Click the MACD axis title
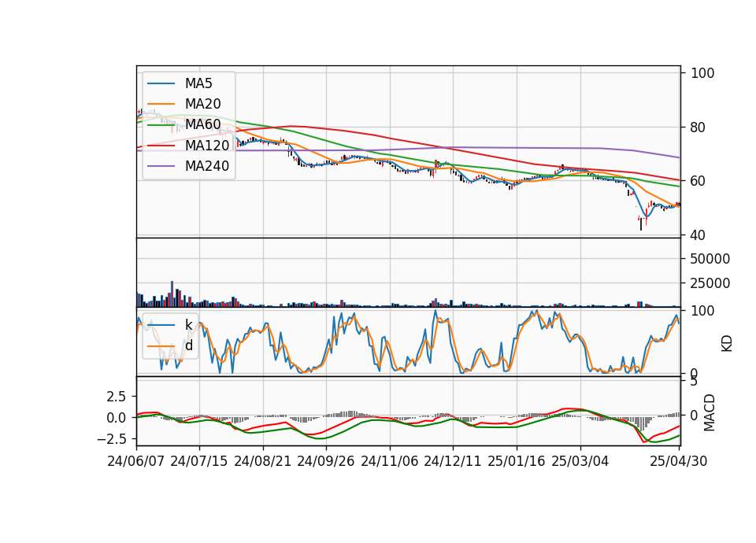 click(710, 412)
